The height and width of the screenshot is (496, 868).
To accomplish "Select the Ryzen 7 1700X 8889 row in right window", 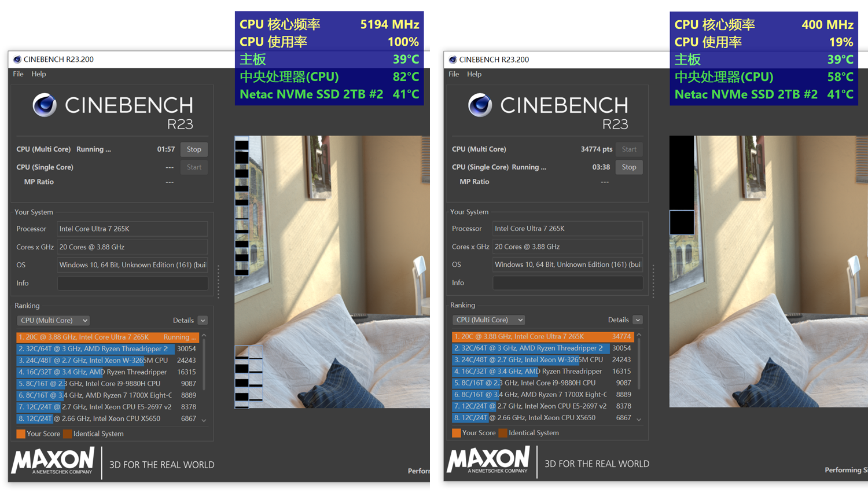I will click(543, 395).
